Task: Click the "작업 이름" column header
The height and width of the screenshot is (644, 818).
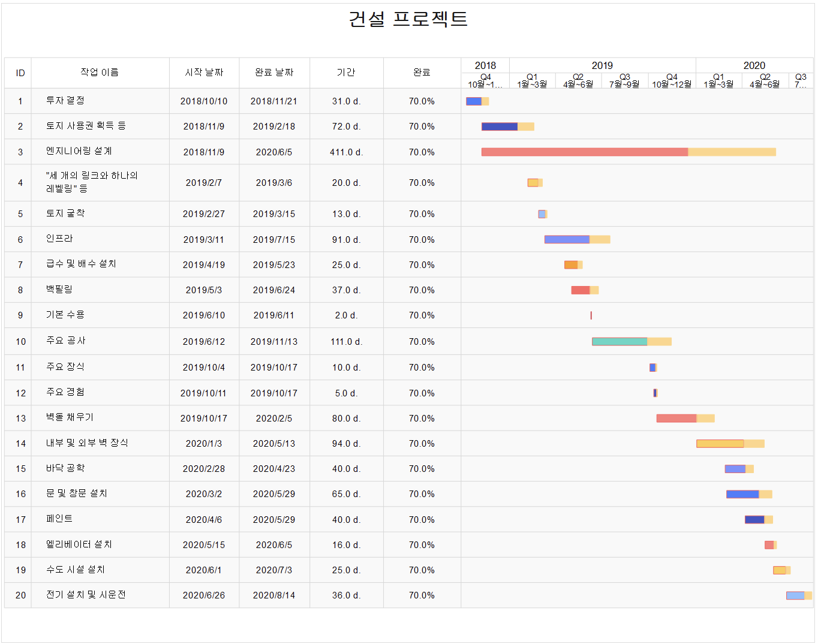Action: pos(100,73)
